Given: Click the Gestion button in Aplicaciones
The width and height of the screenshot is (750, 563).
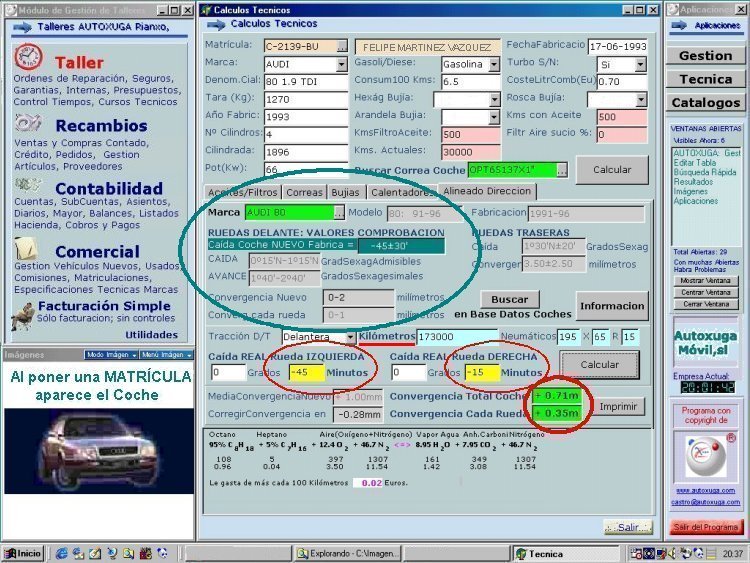Looking at the screenshot, I should pos(706,55).
